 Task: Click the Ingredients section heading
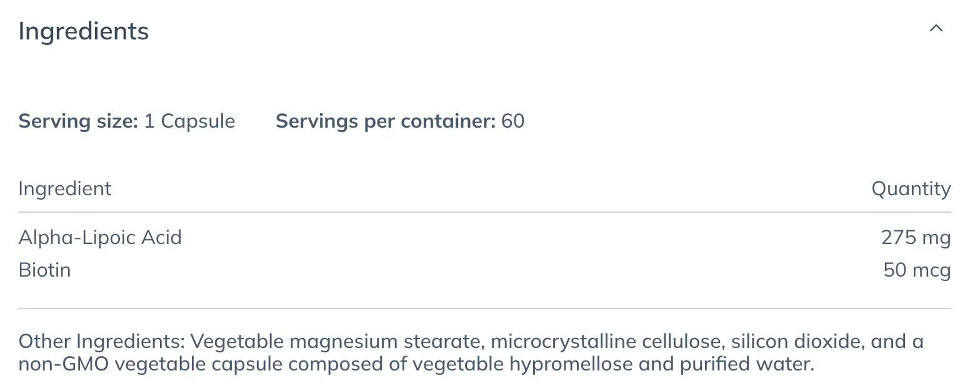click(84, 31)
